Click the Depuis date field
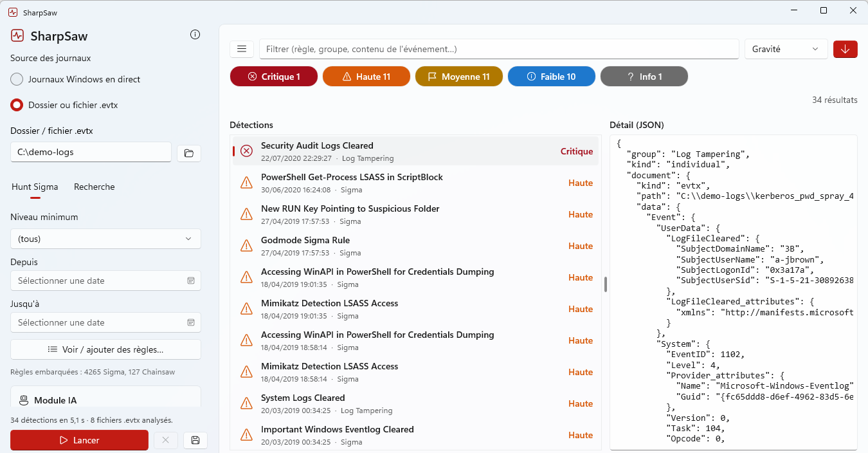The width and height of the screenshot is (868, 453). 105,281
